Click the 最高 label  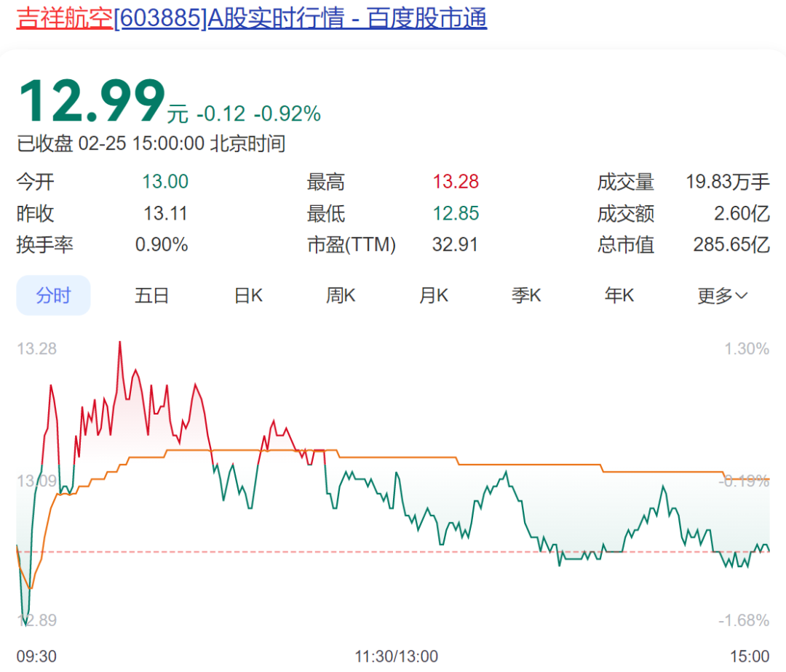pos(326,182)
